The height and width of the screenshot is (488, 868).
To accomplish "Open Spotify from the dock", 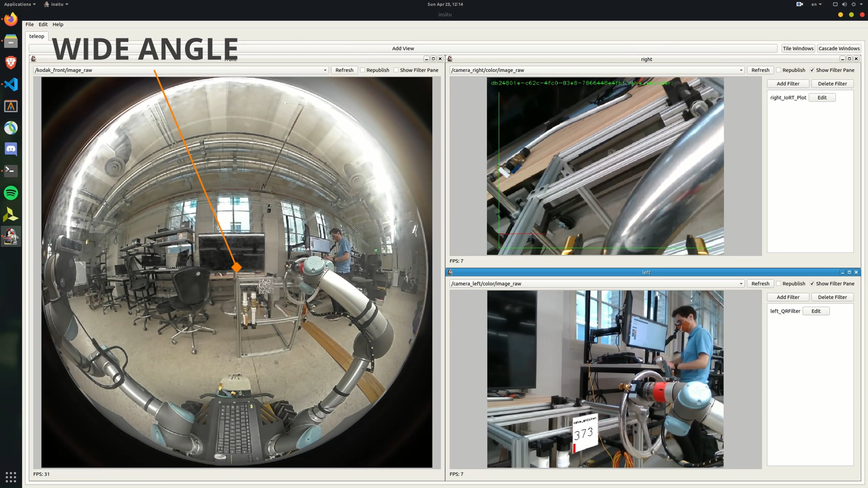I will [11, 193].
